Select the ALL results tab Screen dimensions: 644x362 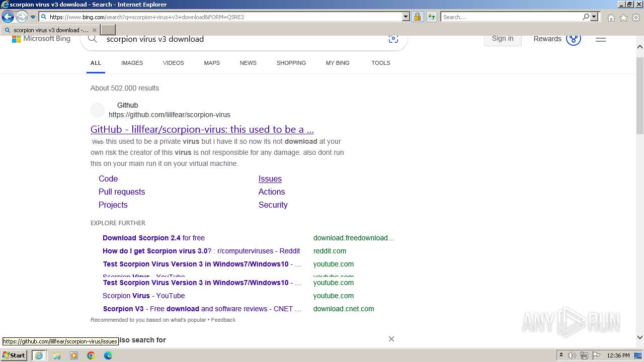click(x=96, y=63)
